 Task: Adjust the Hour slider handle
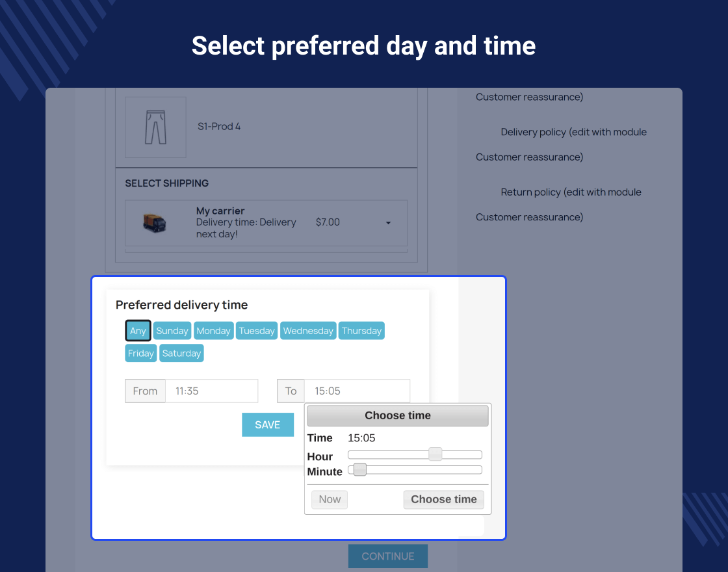pyautogui.click(x=434, y=454)
